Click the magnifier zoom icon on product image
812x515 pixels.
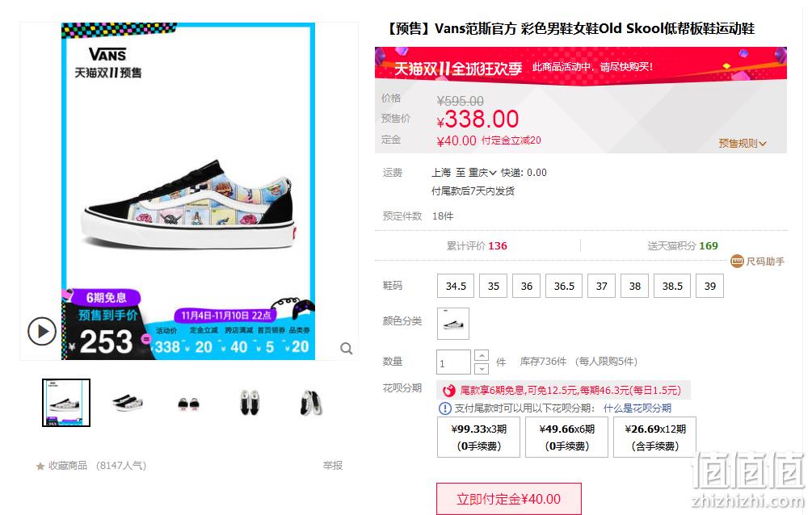click(x=347, y=349)
